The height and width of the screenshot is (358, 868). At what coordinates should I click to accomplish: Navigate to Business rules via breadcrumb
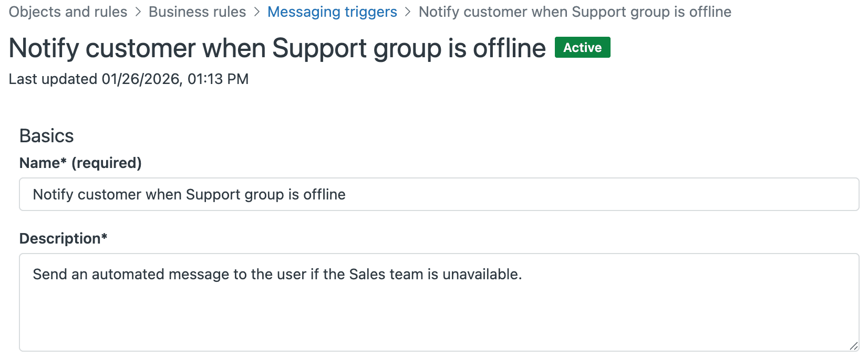[x=197, y=12]
